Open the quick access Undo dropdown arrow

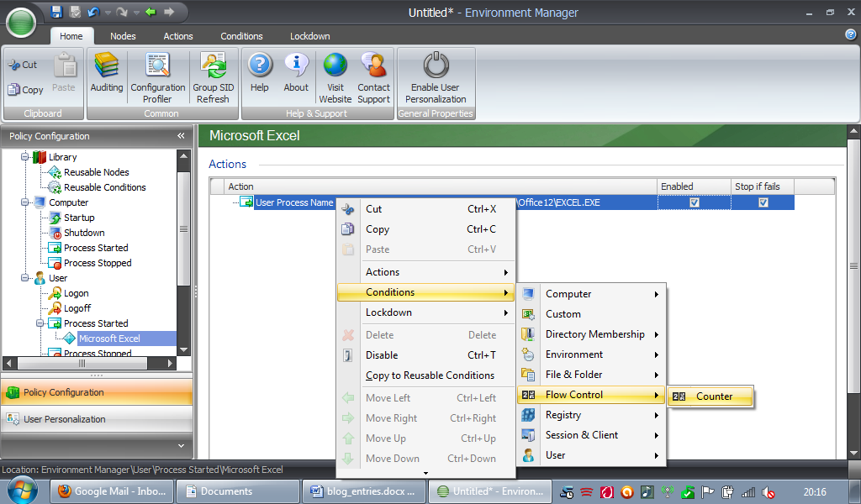pyautogui.click(x=108, y=13)
